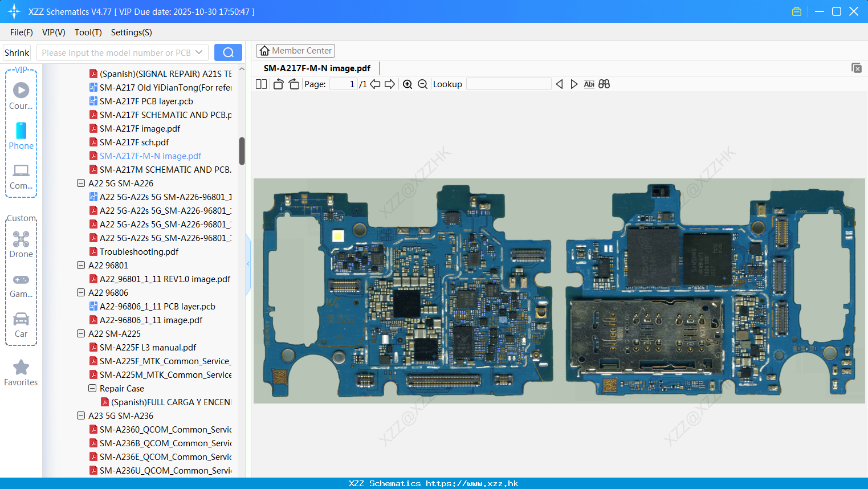The height and width of the screenshot is (489, 868).
Task: Click the file tree vertical scrollbar thumb
Action: (x=242, y=151)
